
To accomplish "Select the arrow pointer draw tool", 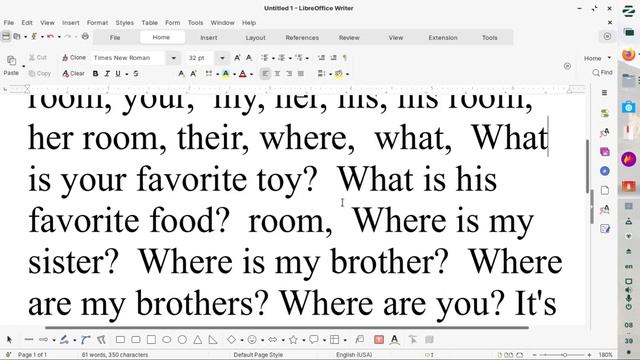I will [9, 340].
